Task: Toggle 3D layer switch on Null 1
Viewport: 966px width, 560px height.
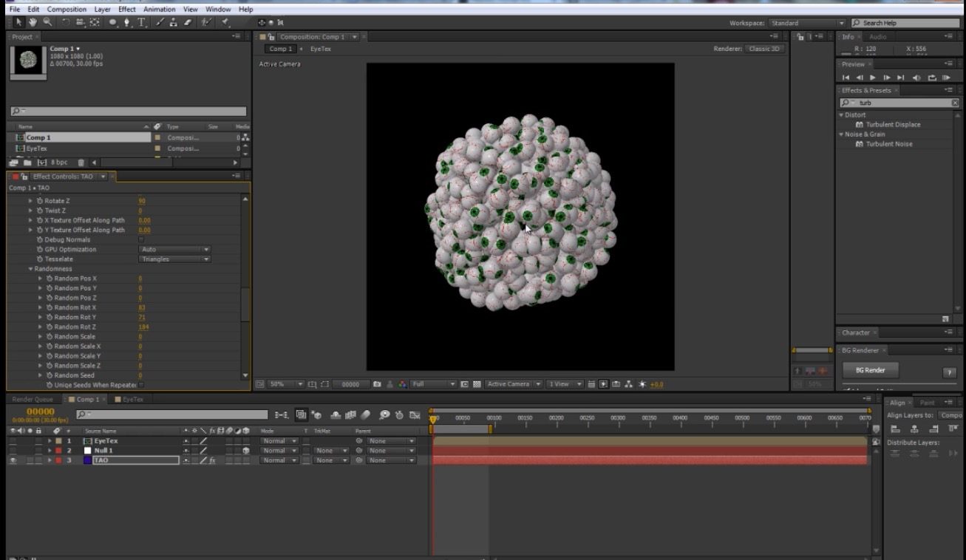Action: click(245, 451)
